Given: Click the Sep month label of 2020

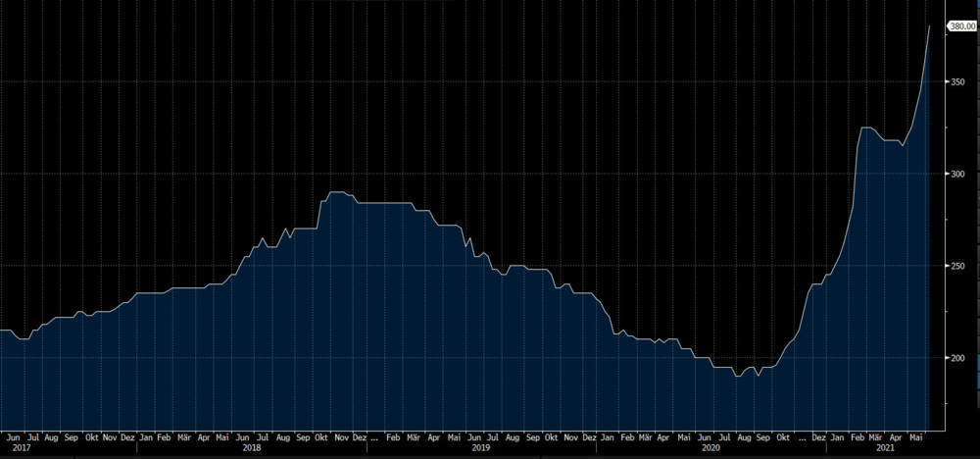Looking at the screenshot, I should 763,437.
